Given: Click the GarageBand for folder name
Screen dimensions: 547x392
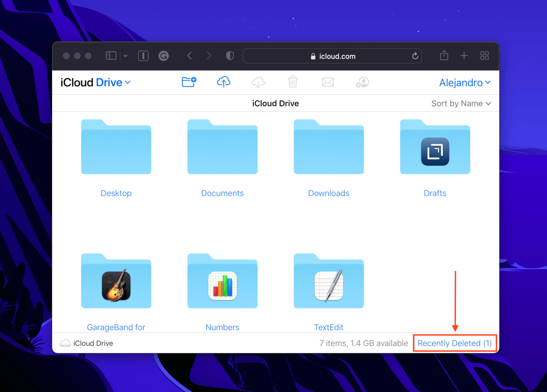Looking at the screenshot, I should click(x=116, y=327).
